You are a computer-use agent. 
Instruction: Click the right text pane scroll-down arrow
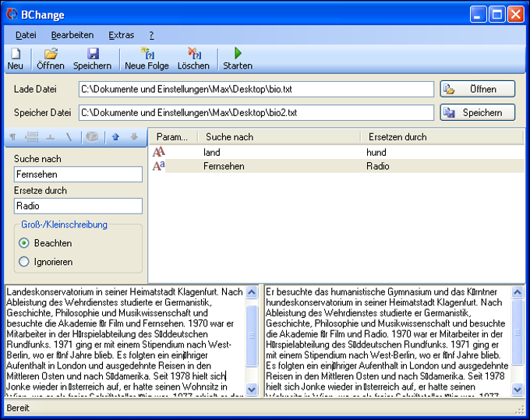coord(518,390)
